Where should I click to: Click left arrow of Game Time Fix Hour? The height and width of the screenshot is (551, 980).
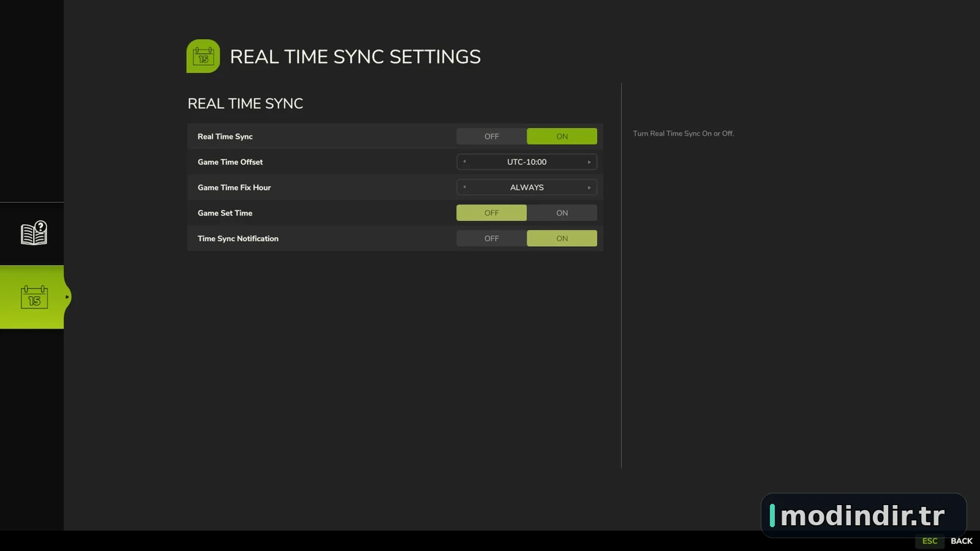pos(464,187)
